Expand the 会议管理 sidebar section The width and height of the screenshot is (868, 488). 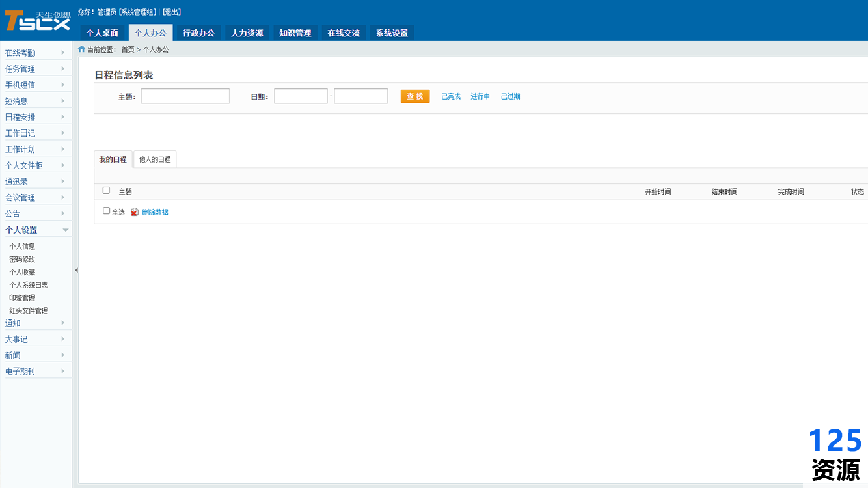click(36, 197)
